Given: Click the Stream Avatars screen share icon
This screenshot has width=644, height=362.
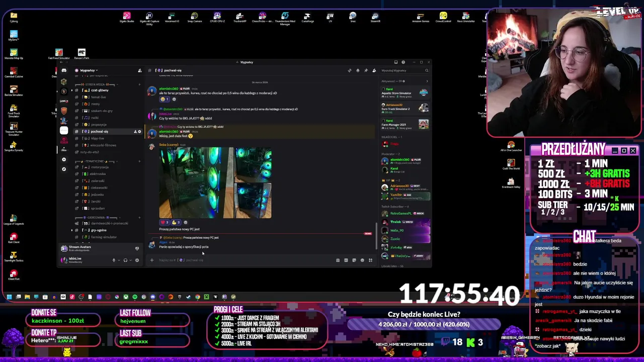Looking at the screenshot, I should tap(137, 248).
